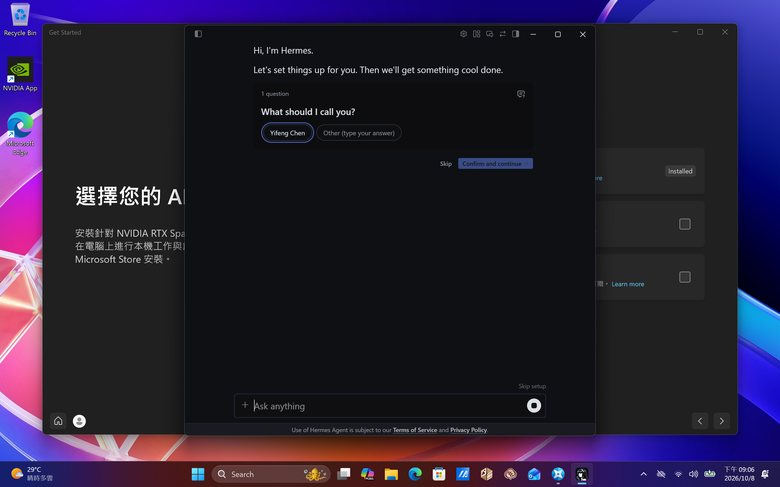Click the swap arrows icon in Hermes toolbar
This screenshot has height=487, width=780.
click(x=502, y=34)
